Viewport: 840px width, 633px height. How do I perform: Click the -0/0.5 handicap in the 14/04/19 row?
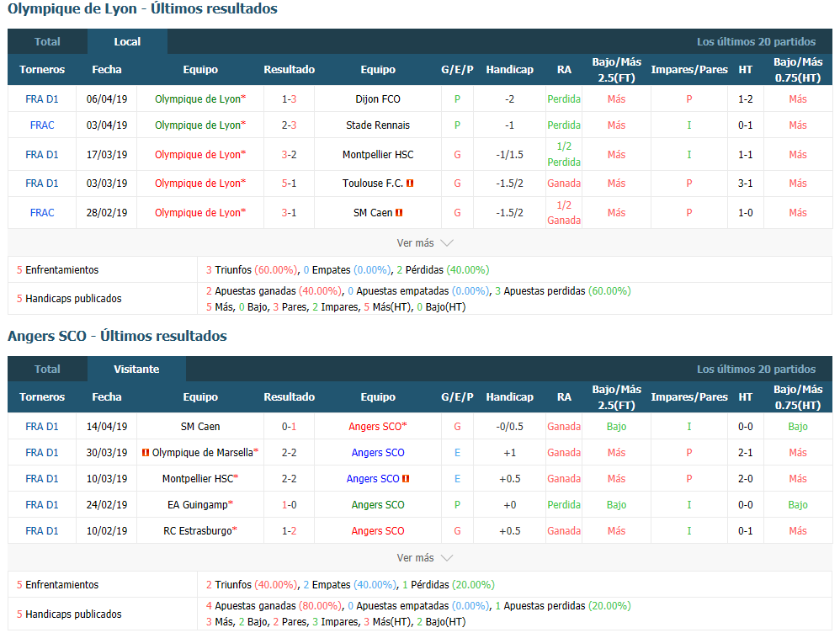509,427
